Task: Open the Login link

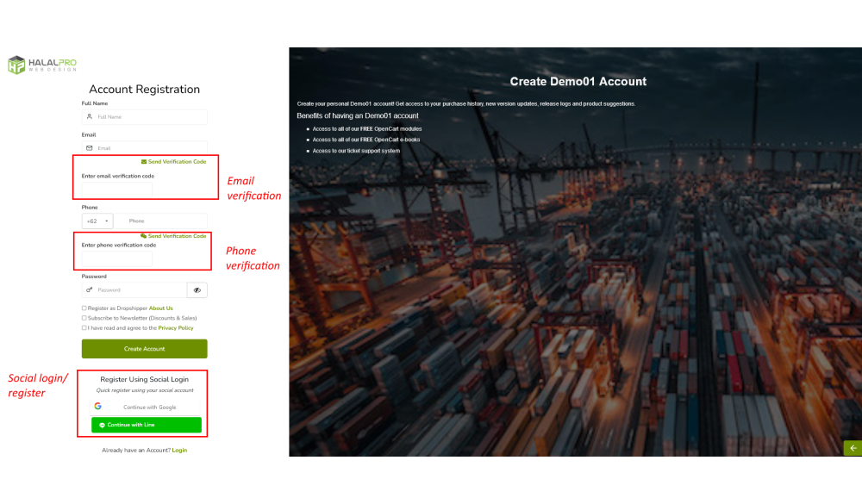Action: [180, 450]
